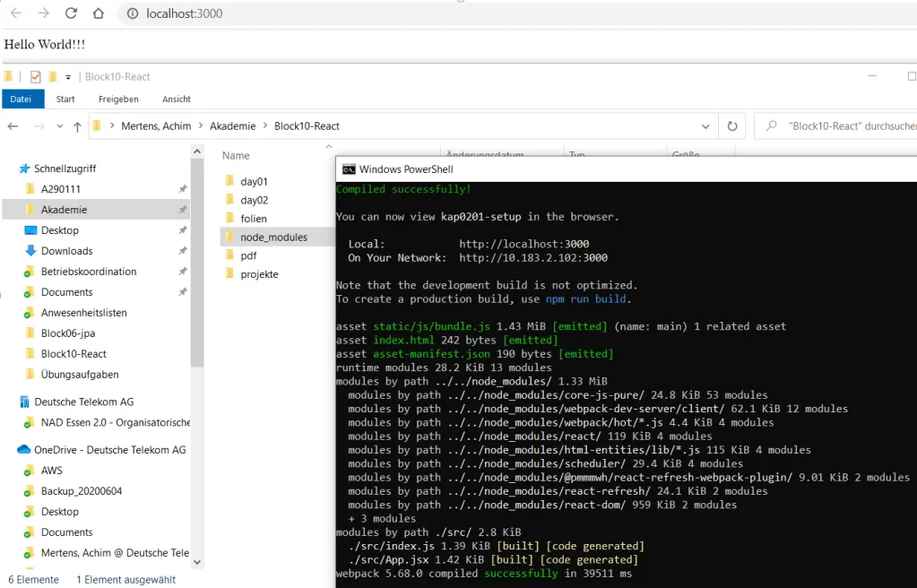Click Akademie in the breadcrumb path
This screenshot has width=917, height=588.
pos(233,126)
